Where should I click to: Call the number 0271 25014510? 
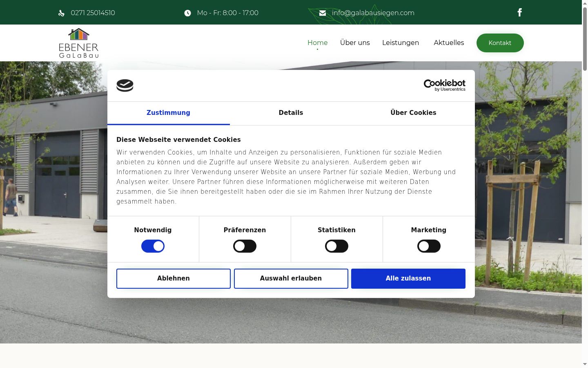93,13
